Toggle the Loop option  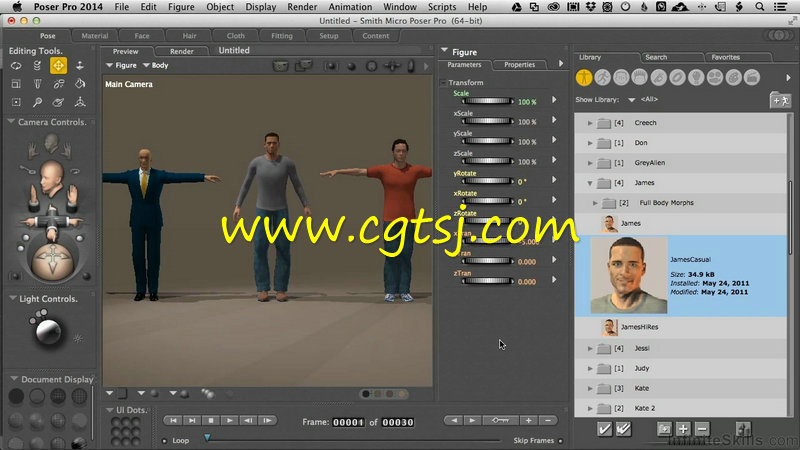164,441
